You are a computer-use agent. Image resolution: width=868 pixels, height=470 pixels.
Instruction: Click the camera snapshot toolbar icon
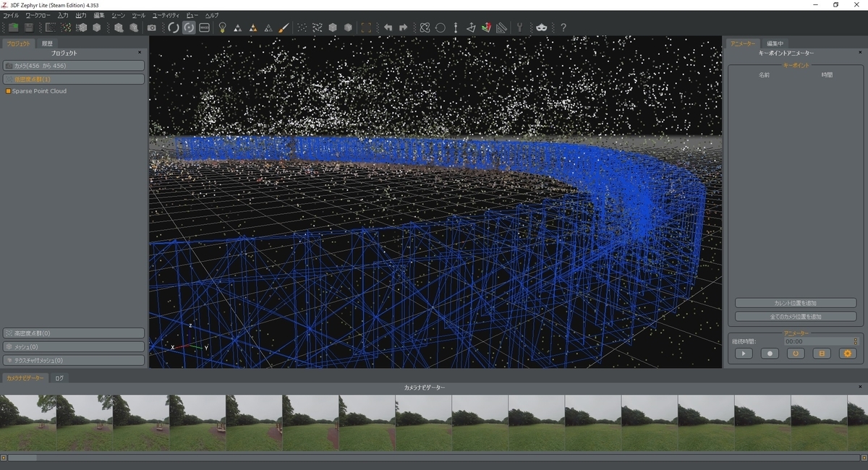[152, 27]
